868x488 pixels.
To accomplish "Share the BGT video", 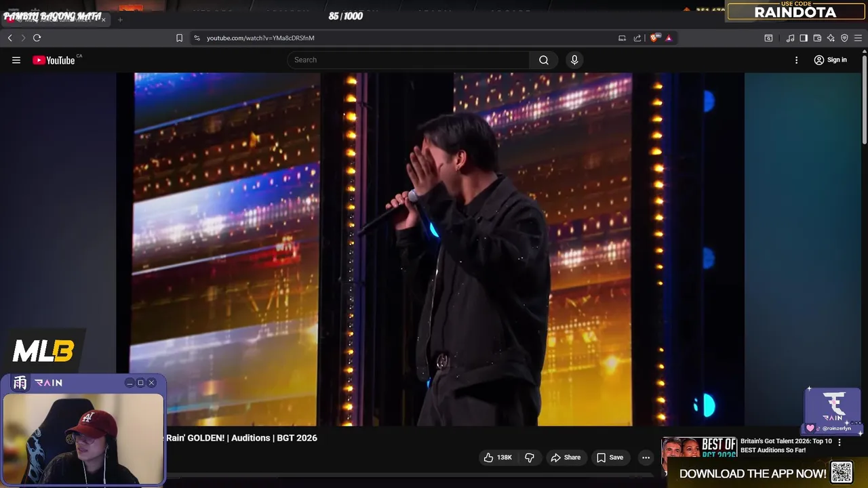I will tap(566, 457).
